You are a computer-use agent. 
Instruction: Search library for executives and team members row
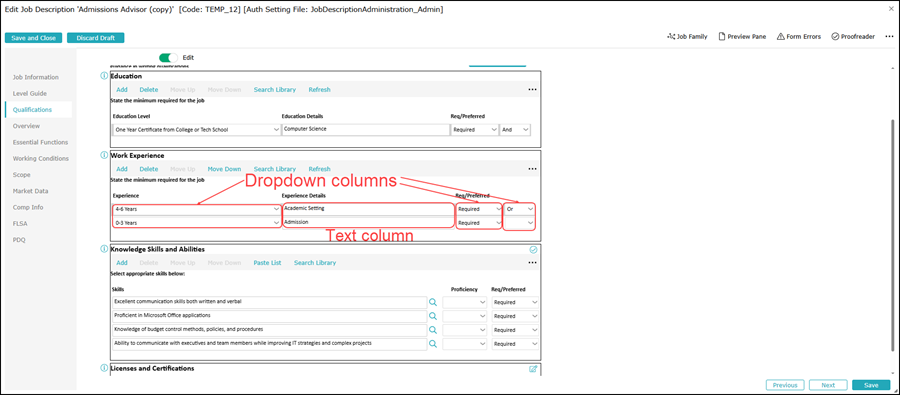[x=433, y=344]
